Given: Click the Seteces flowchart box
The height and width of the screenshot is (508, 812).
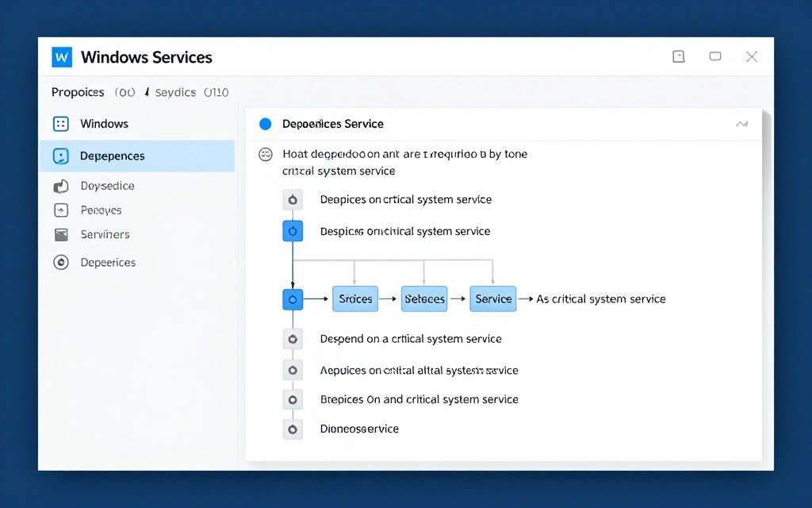Looking at the screenshot, I should (423, 299).
